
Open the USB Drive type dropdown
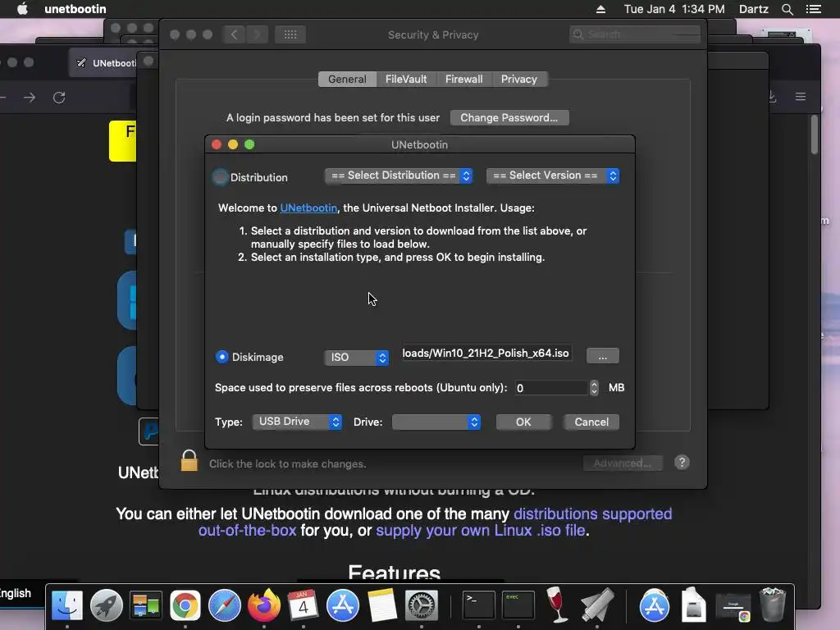click(297, 422)
